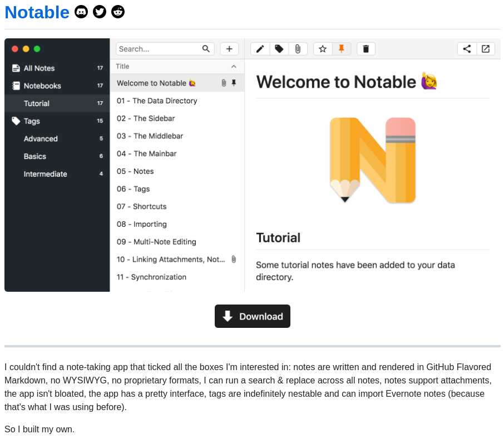Collapse the Title sort chevron
The height and width of the screenshot is (439, 504).
coord(234,66)
